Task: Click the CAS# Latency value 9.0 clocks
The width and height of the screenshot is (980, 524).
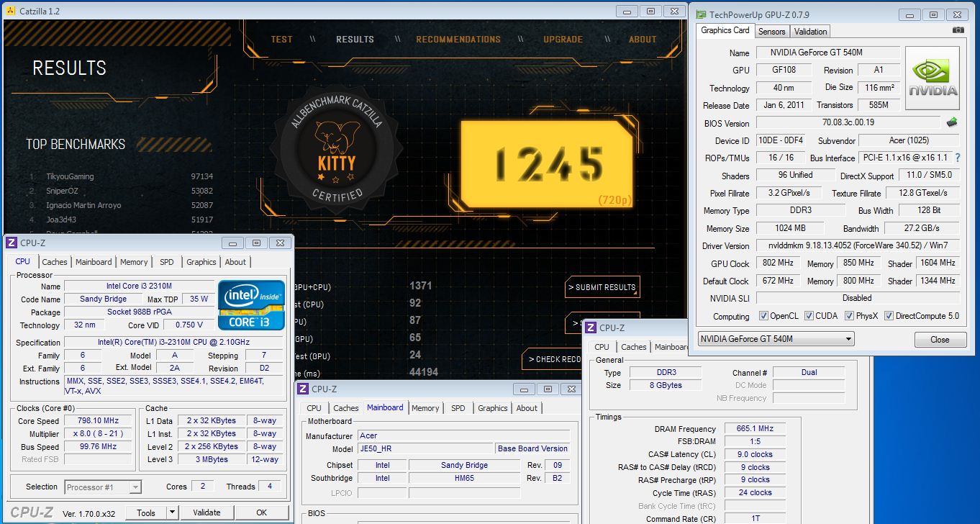Action: [x=755, y=454]
